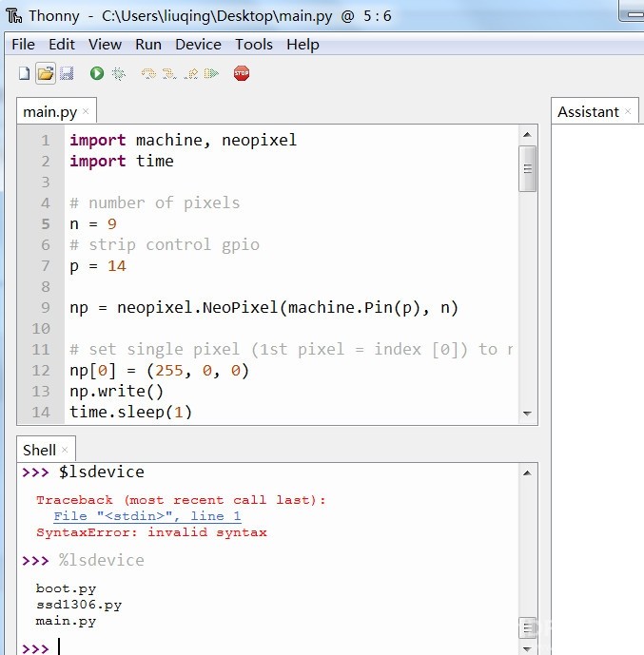
Task: Click the 'time.sleep(1)' line
Action: tap(131, 413)
